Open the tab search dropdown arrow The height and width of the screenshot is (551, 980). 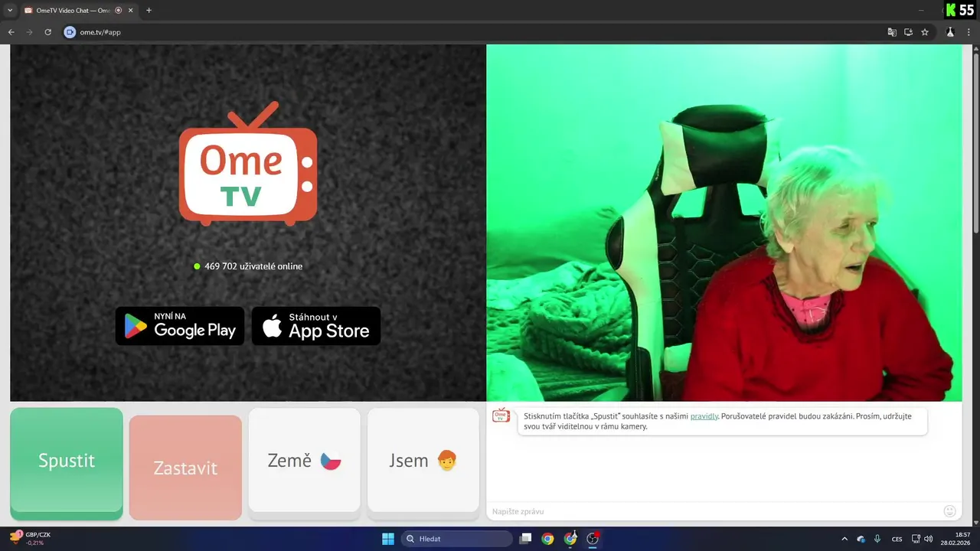(x=9, y=11)
